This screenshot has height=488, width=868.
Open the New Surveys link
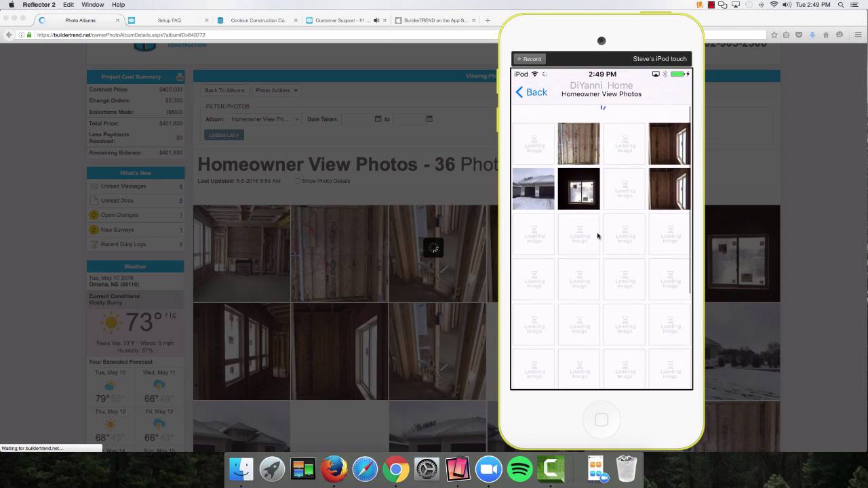[x=117, y=230]
